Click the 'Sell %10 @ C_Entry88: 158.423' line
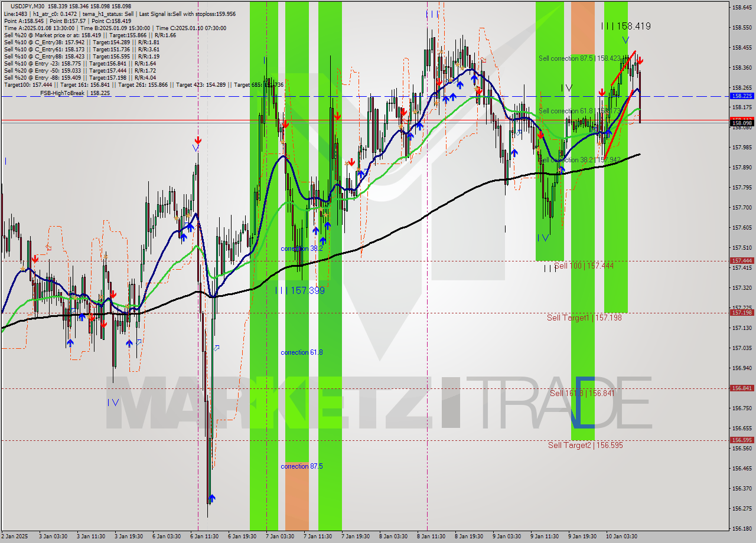 coord(82,57)
